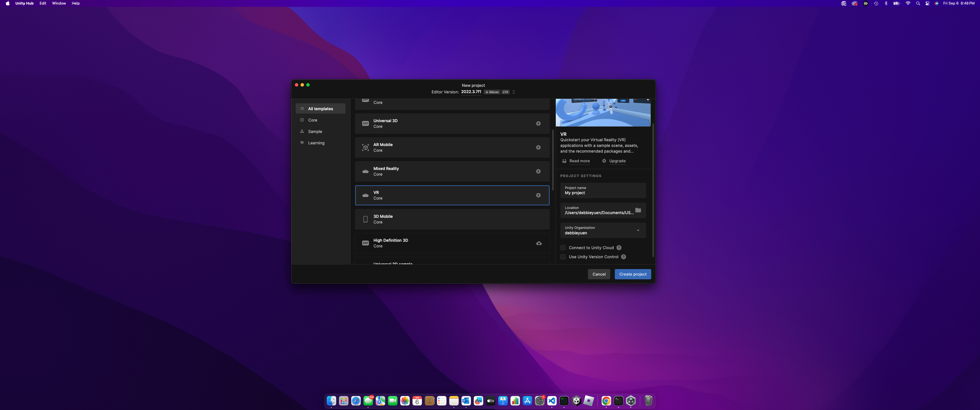Open Trash from the dock
The image size is (980, 410).
tap(648, 401)
